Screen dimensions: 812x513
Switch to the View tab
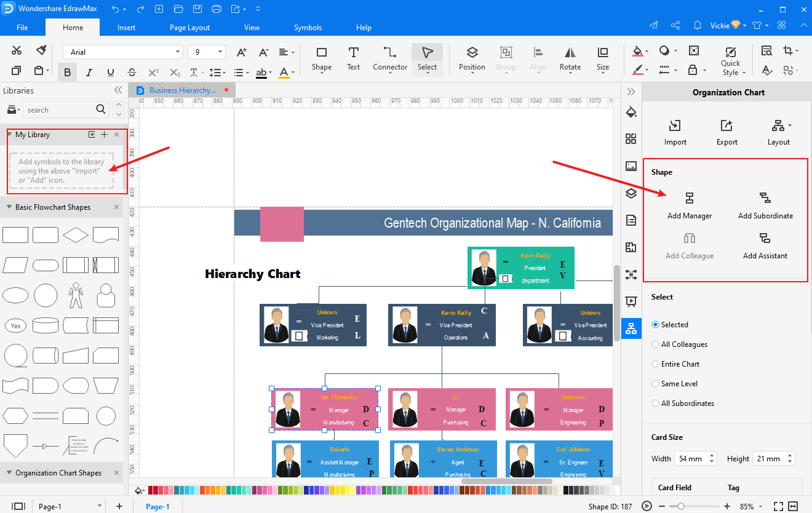coord(252,27)
